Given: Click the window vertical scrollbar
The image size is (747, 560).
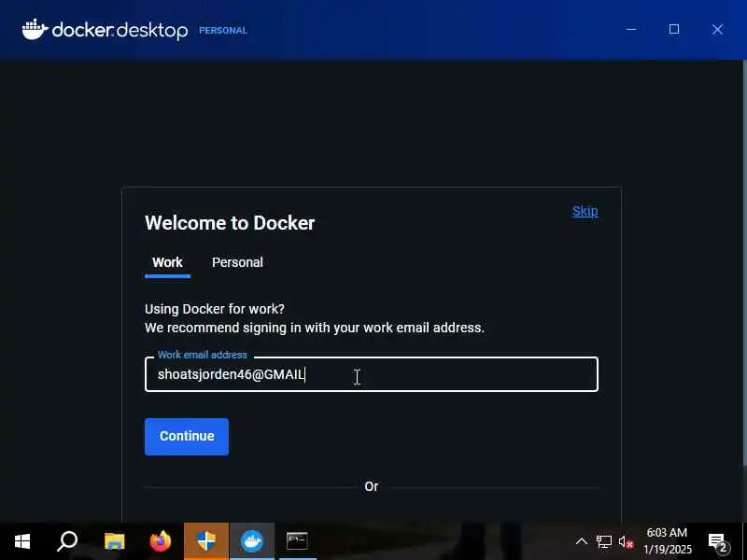Looking at the screenshot, I should [x=744, y=263].
